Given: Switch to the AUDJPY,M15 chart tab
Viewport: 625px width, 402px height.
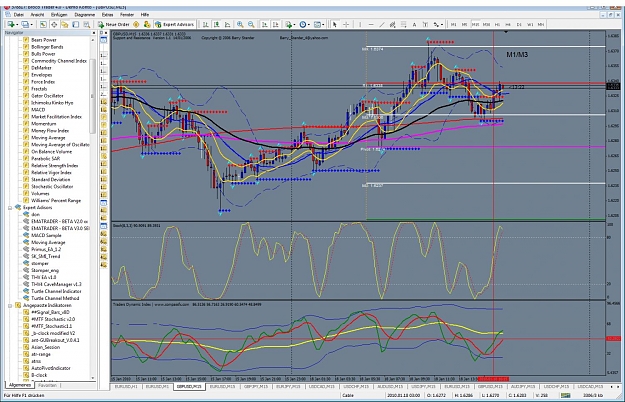Looking at the screenshot, I should (x=523, y=386).
